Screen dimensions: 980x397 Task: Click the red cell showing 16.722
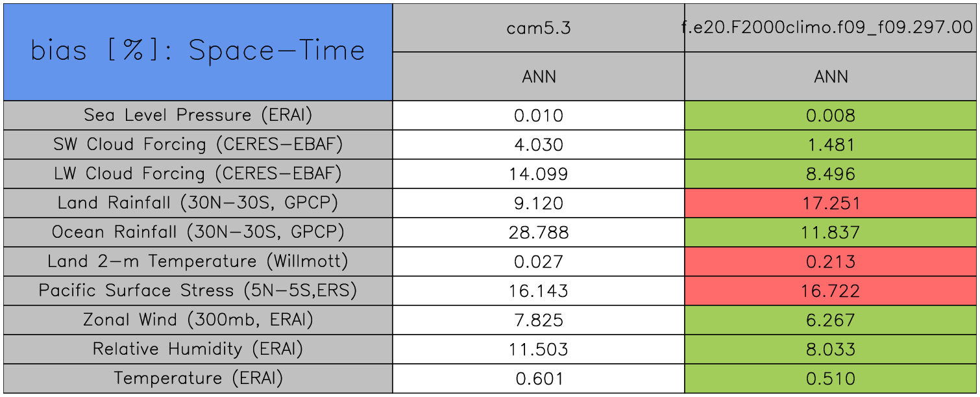[x=831, y=291]
